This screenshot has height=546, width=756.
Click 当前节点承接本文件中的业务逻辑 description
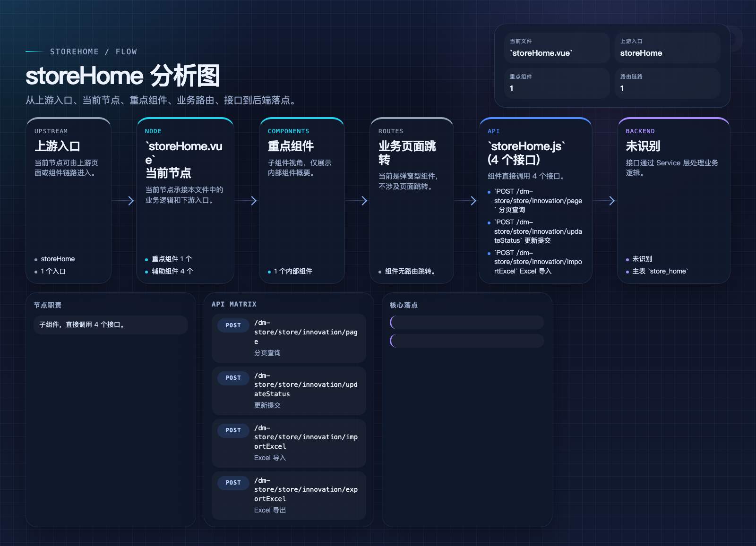[x=184, y=195]
